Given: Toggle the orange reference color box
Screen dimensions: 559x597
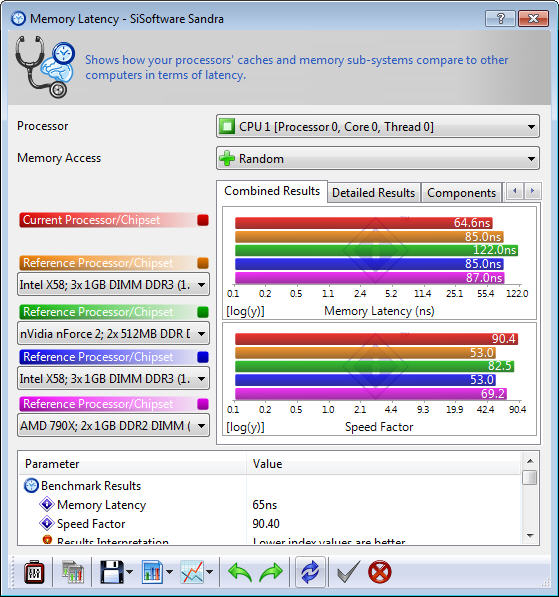Looking at the screenshot, I should pyautogui.click(x=203, y=263).
